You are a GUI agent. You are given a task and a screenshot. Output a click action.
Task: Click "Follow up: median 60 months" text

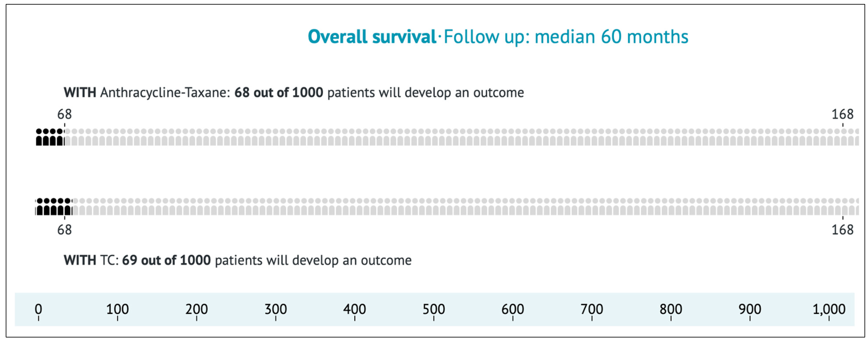566,37
